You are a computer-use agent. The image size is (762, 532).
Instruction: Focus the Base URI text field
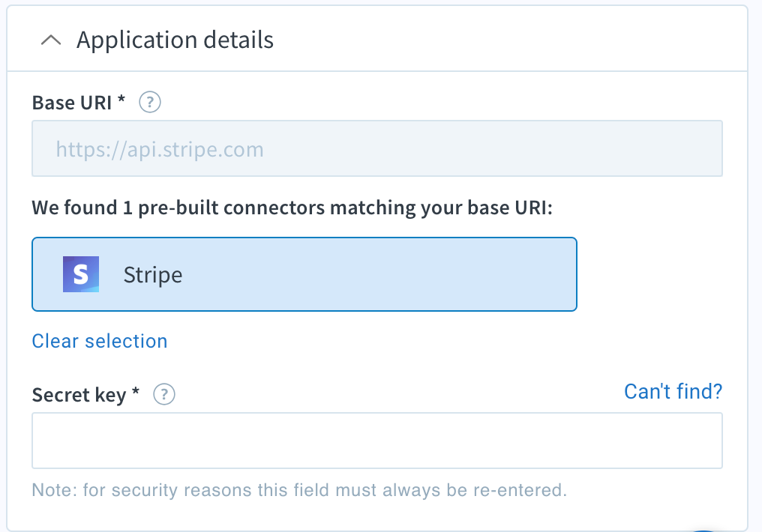376,148
